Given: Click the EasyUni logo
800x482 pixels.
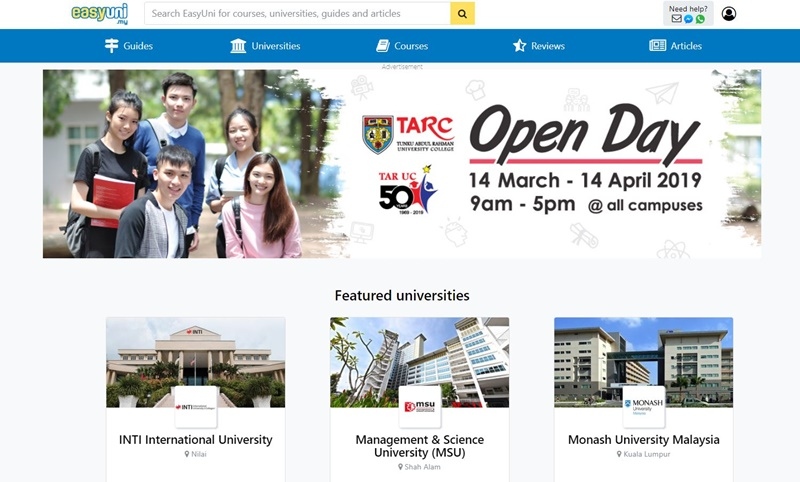Looking at the screenshot, I should pos(100,14).
